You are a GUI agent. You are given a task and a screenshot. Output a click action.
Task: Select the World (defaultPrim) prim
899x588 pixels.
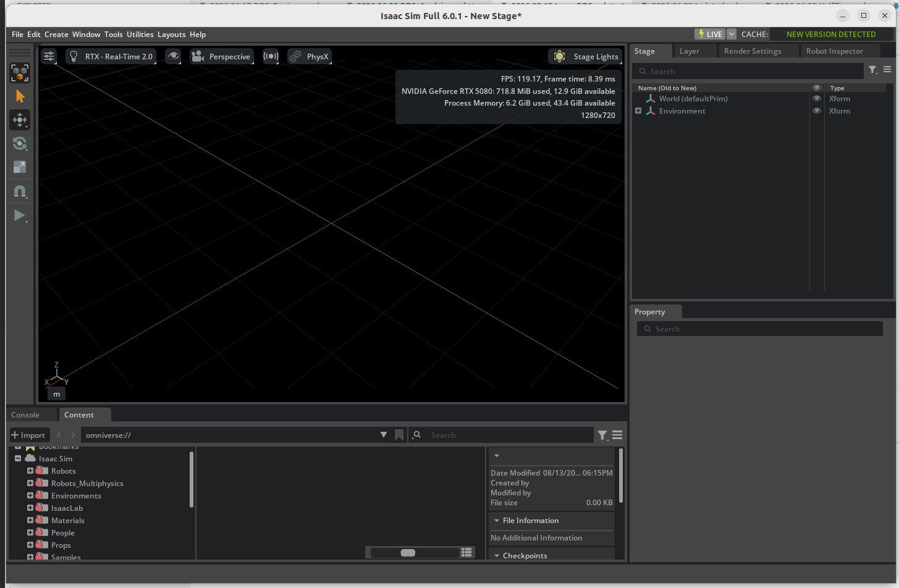click(693, 99)
